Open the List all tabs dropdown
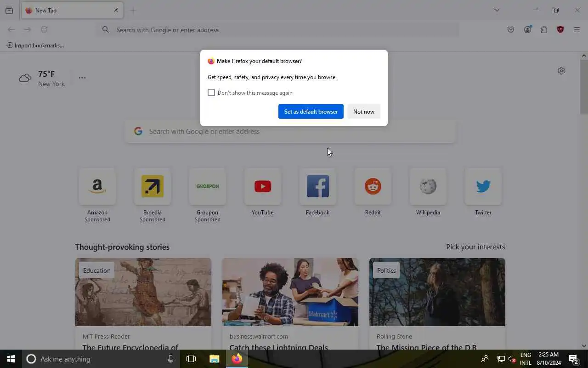The width and height of the screenshot is (588, 368). click(x=497, y=10)
